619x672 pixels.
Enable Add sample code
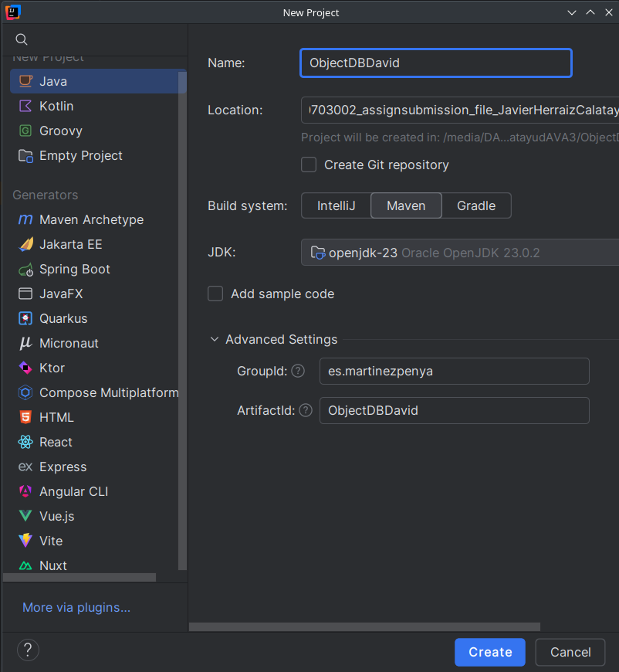pos(215,294)
